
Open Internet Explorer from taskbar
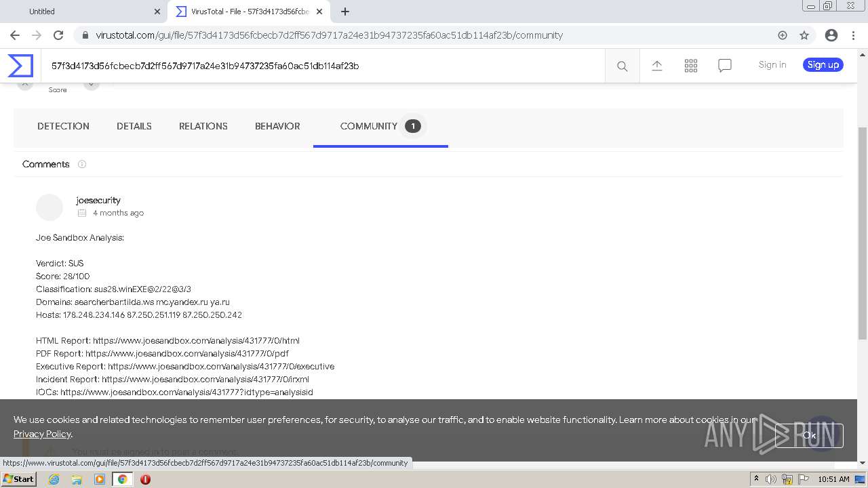54,479
